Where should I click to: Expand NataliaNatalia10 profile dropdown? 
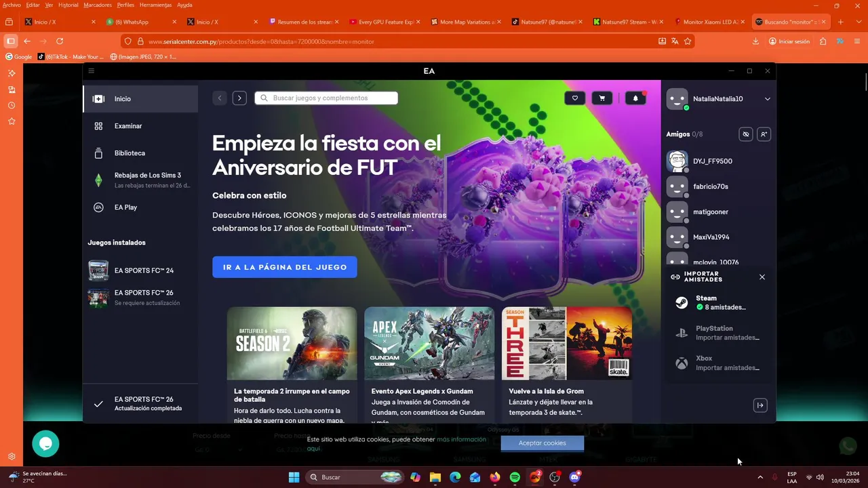tap(768, 99)
